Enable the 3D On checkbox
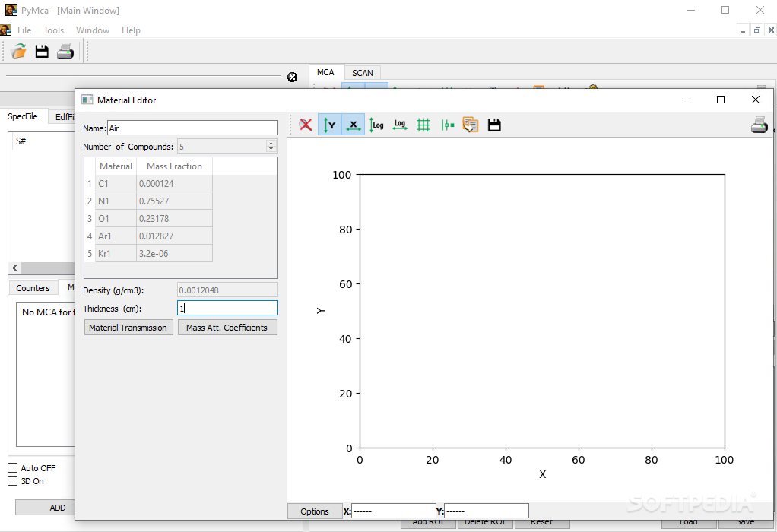The image size is (777, 532). pos(13,480)
